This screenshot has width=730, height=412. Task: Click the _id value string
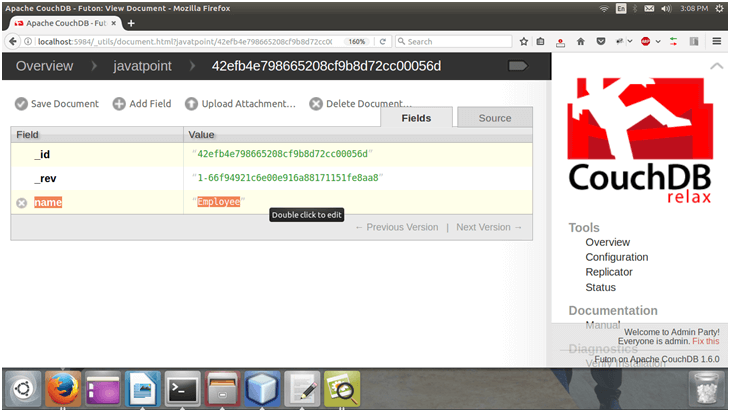283,154
